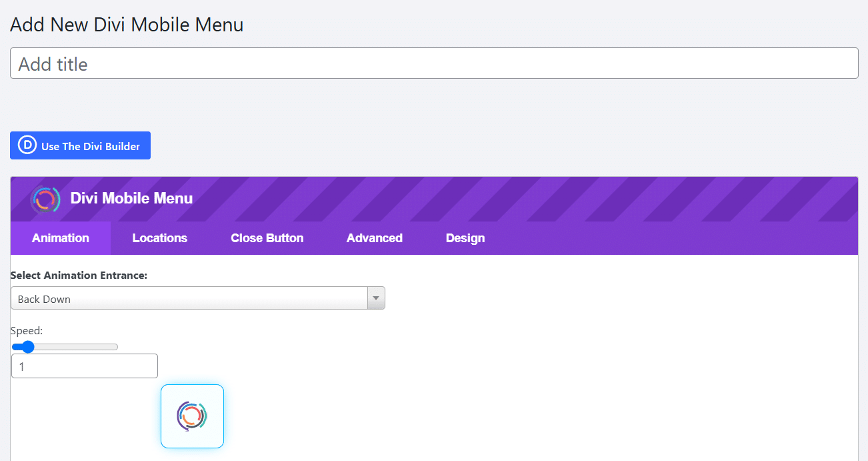Open the Close Button tab
Screen dimensions: 868x461
click(x=267, y=238)
